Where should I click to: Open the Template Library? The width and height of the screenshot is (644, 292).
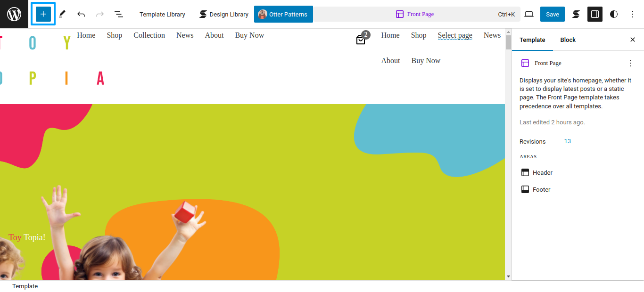(162, 14)
